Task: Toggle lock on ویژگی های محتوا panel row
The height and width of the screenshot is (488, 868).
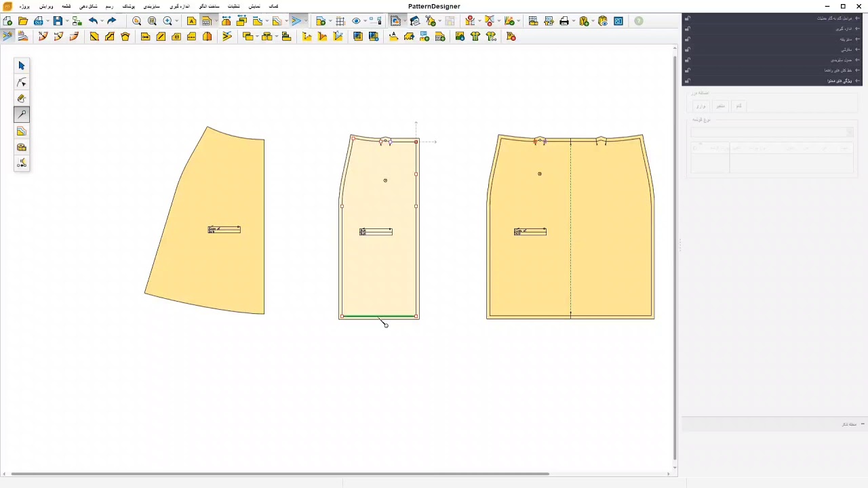Action: (x=688, y=81)
